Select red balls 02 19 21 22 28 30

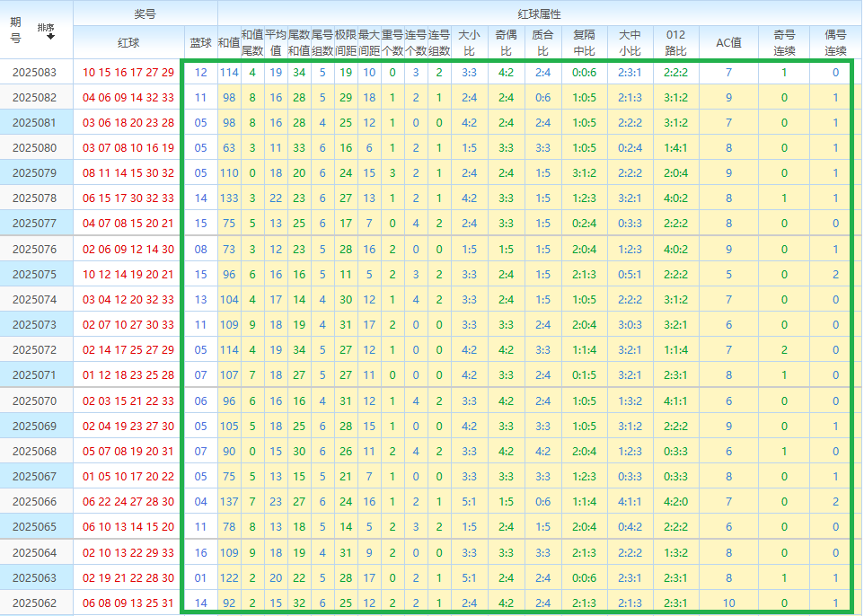[128, 578]
